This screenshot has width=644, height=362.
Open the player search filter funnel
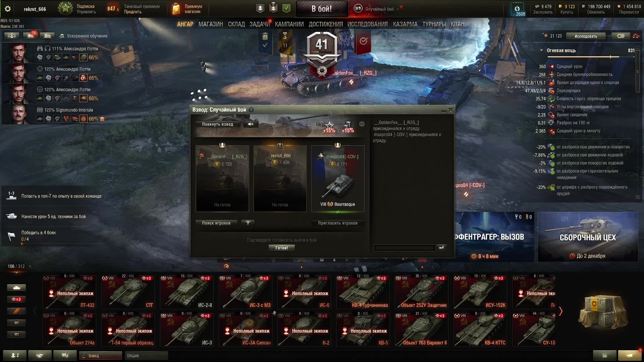[248, 223]
